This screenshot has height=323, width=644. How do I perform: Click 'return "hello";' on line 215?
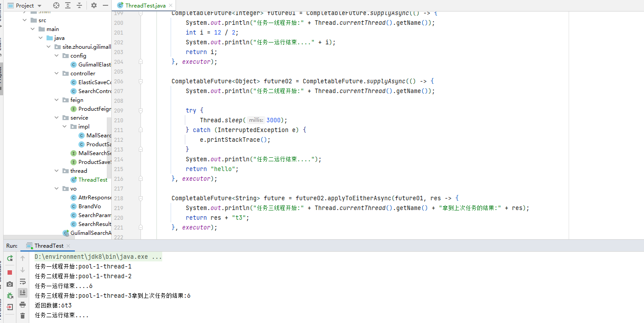(212, 169)
